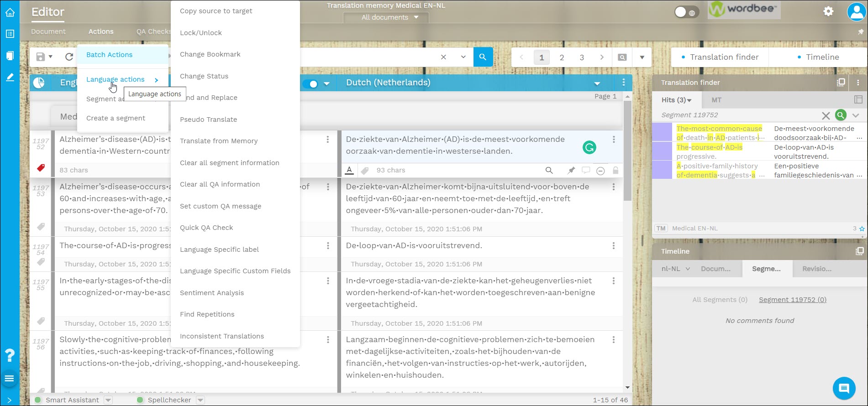Click the Grammarly icon in target segment
The width and height of the screenshot is (868, 406).
(589, 147)
